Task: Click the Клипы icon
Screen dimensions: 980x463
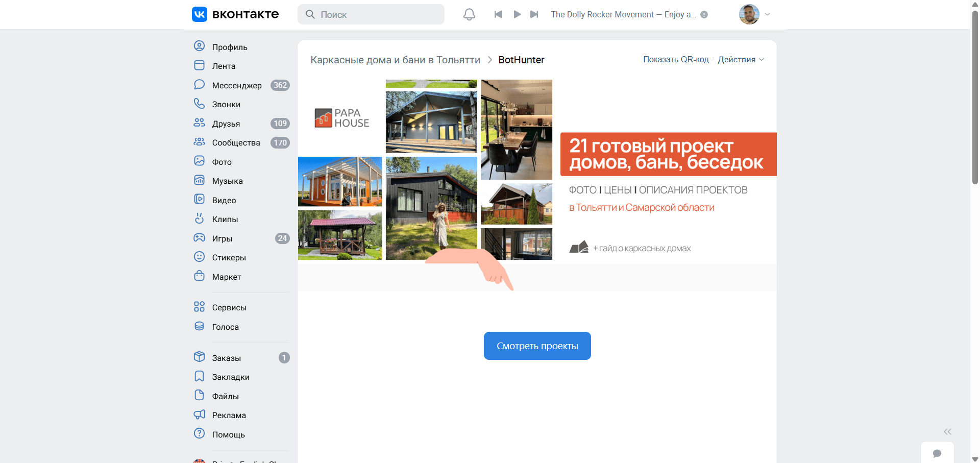Action: point(199,218)
